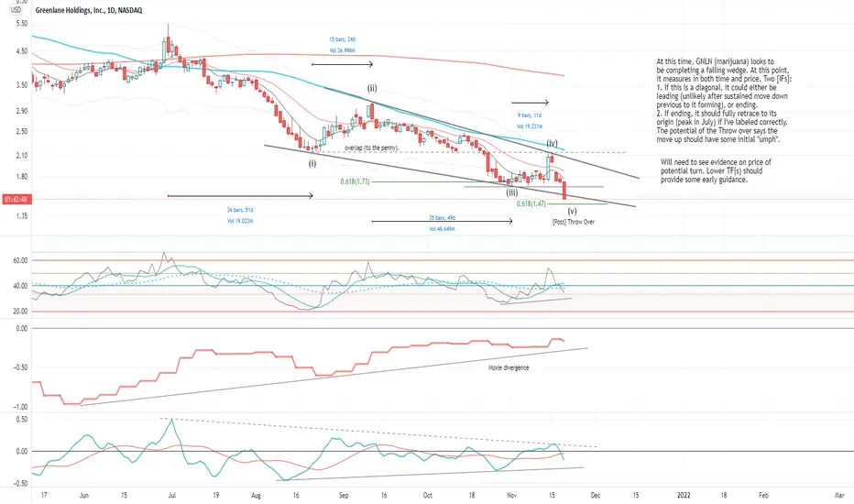Select the note starting 'Will need to see evidence'

pos(716,170)
